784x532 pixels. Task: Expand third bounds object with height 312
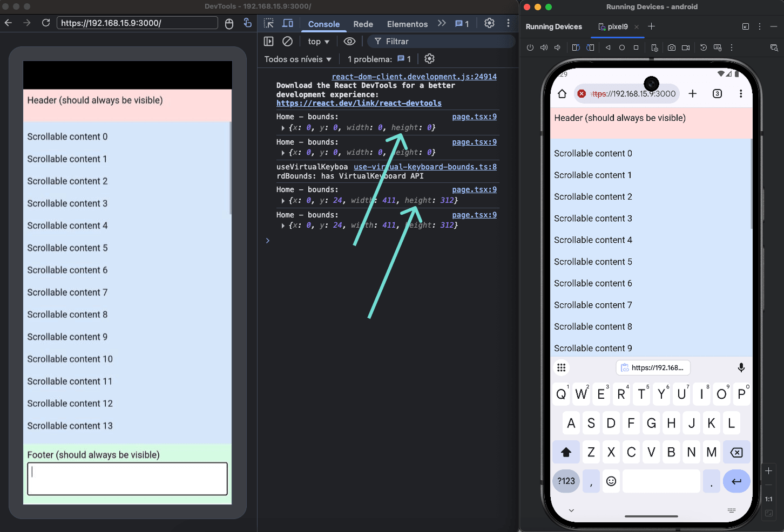283,201
